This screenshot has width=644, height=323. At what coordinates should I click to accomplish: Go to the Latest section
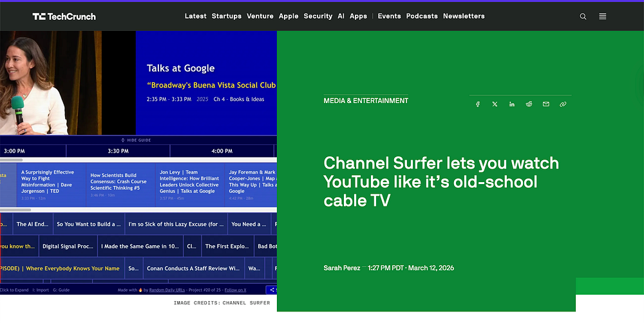pos(196,16)
